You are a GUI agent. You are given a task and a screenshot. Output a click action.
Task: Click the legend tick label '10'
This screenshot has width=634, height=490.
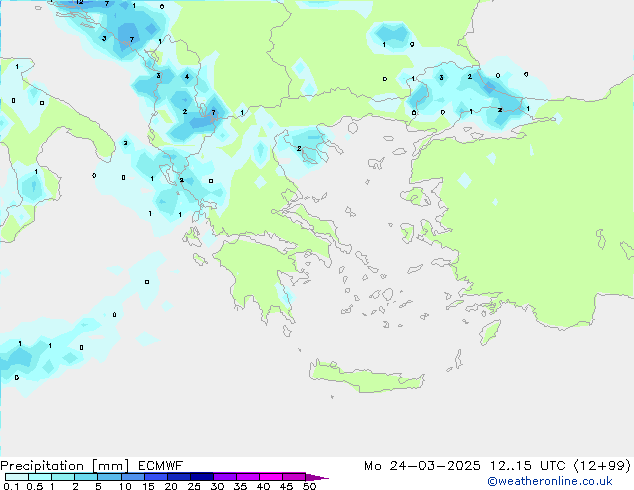point(125,486)
